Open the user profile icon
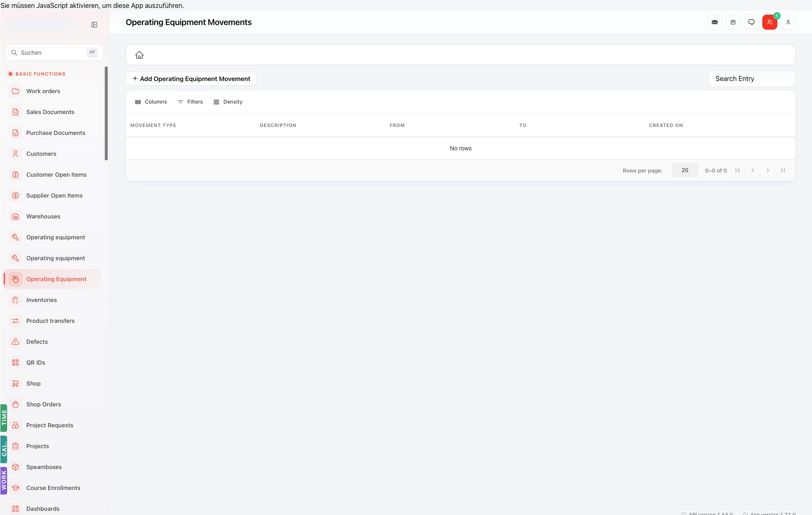The width and height of the screenshot is (812, 515). 788,23
